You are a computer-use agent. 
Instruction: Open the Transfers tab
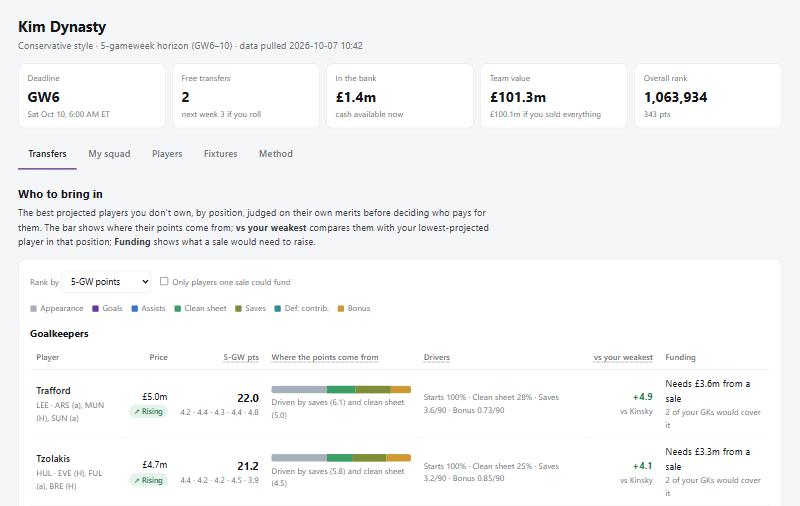coord(47,154)
